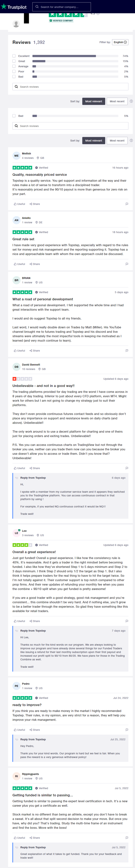Flag David Bennett's review
135x868 pixels.
point(127,468)
